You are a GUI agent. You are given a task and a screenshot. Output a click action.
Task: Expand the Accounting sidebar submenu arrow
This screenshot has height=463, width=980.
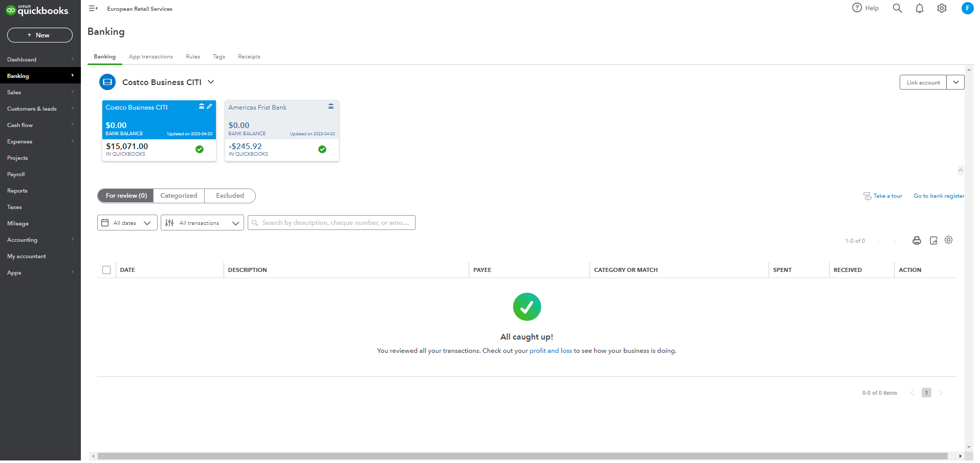coord(73,240)
